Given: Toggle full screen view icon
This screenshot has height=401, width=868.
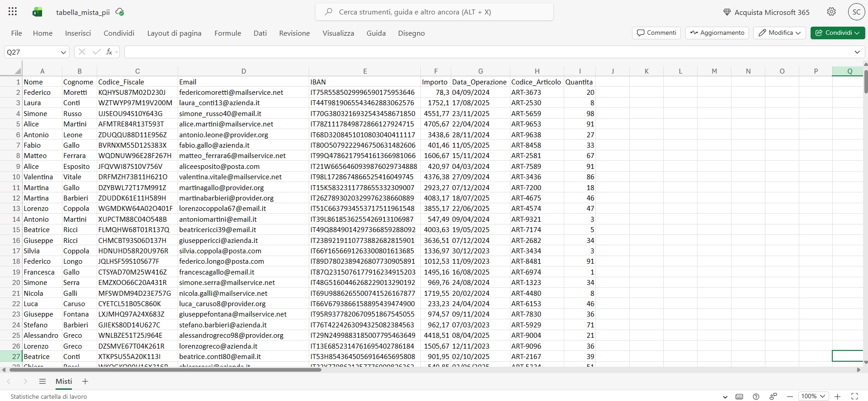Looking at the screenshot, I should coord(854,396).
